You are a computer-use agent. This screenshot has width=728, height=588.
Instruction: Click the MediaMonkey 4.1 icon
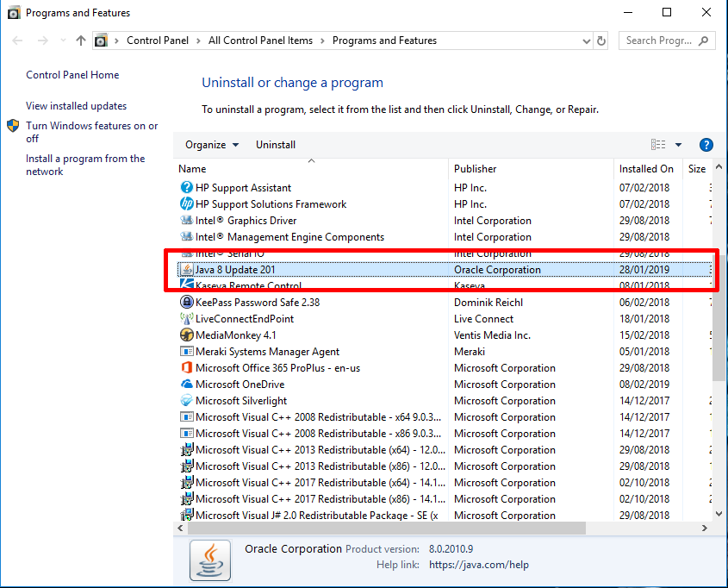(186, 335)
